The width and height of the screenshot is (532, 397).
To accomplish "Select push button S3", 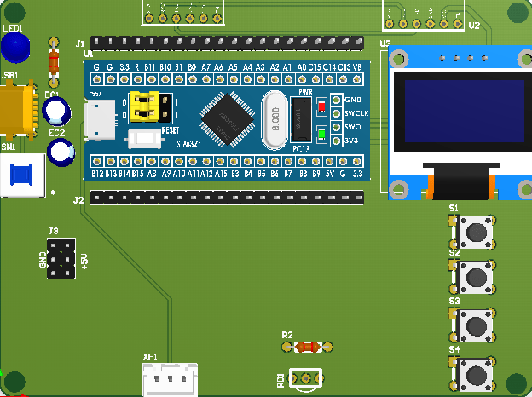I will pos(474,324).
